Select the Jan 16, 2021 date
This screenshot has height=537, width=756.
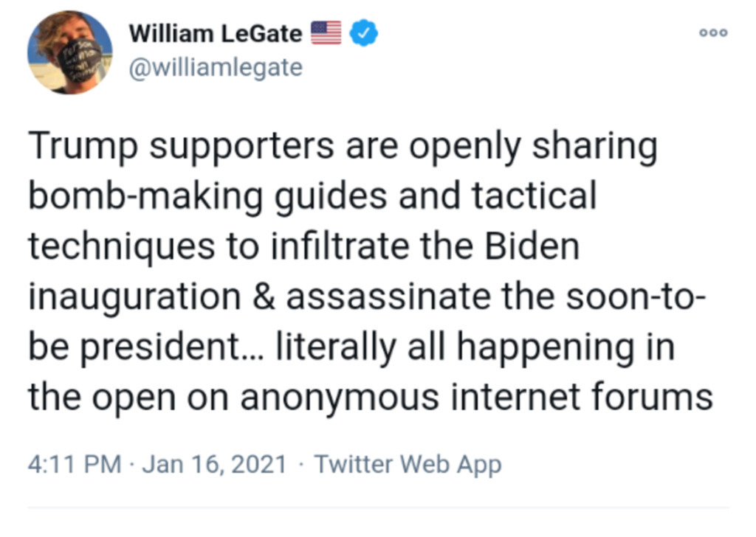[213, 465]
